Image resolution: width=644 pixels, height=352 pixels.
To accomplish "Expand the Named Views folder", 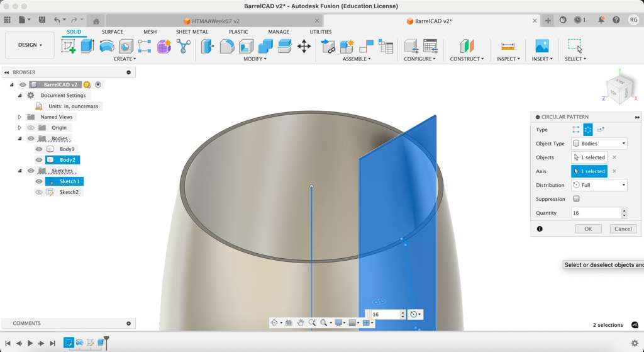I will (19, 117).
